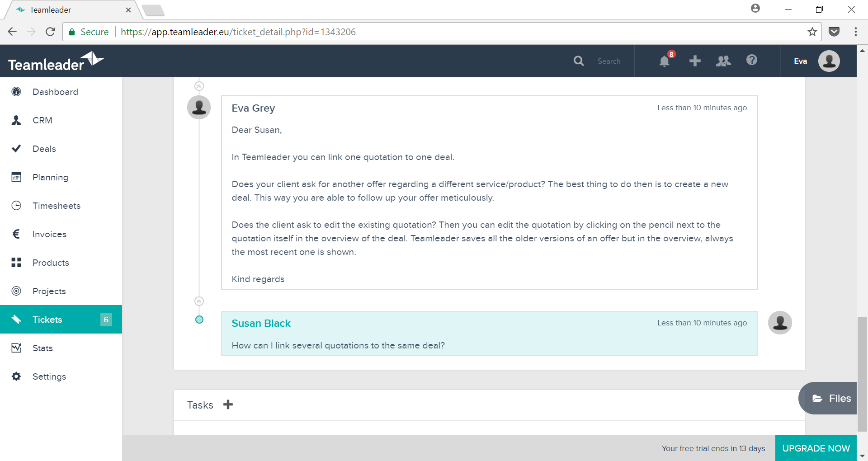Click the Timesheets clock icon

point(16,206)
